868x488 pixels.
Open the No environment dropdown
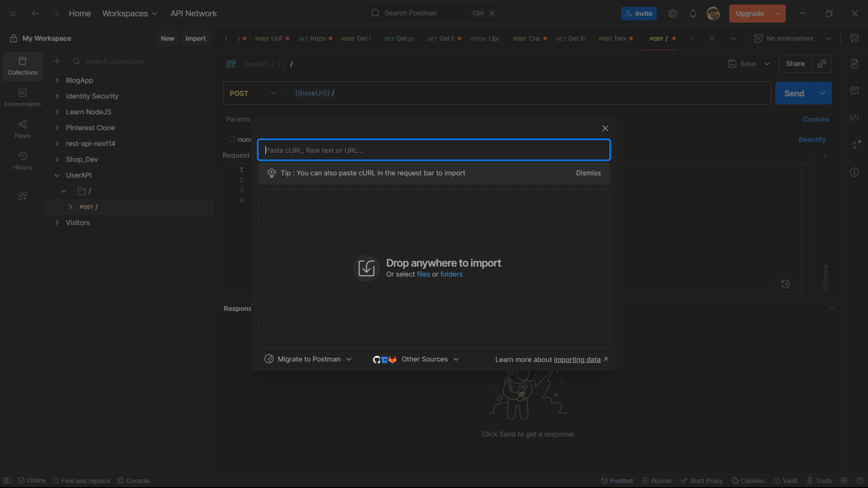coord(793,38)
